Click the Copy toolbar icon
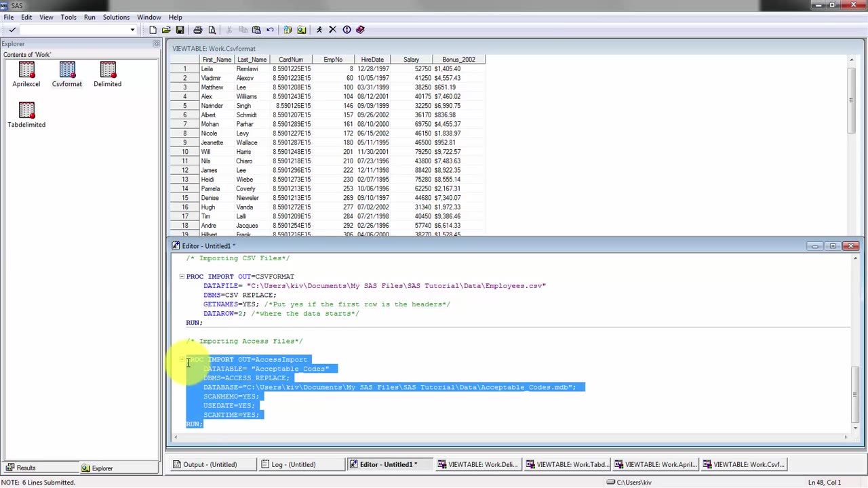The height and width of the screenshot is (488, 868). 243,30
